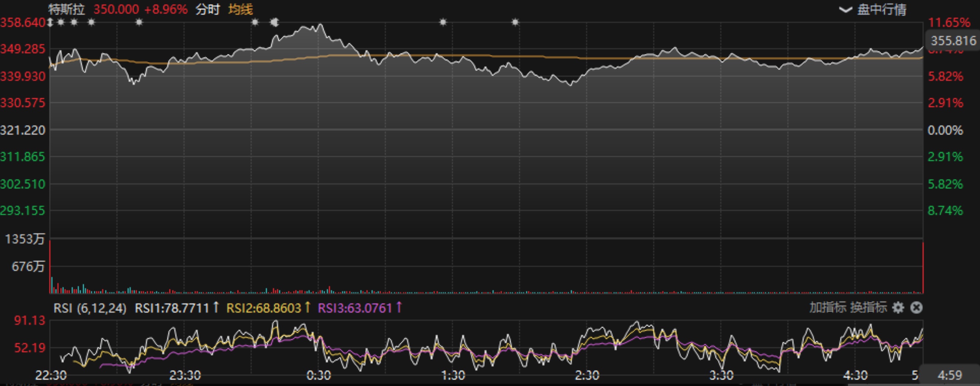Click the current price 350.000
Viewport: 980px width, 386px height.
[x=116, y=9]
